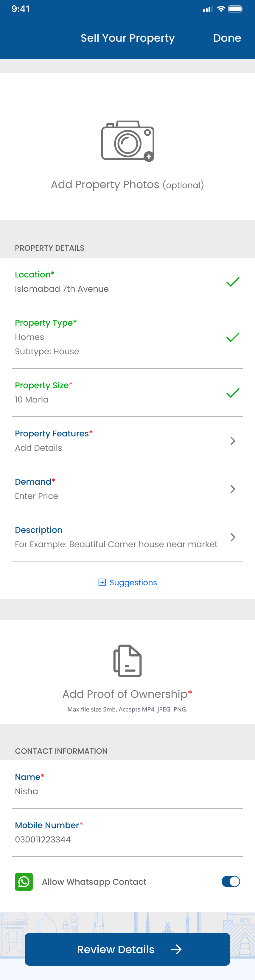Tap the camera icon to add photos
This screenshot has width=255, height=980.
pos(128,141)
